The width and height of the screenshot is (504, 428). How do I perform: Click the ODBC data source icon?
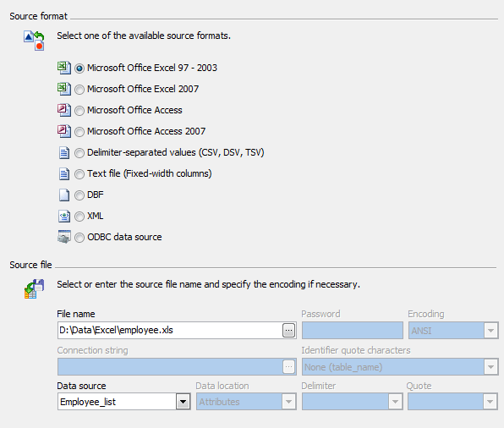pyautogui.click(x=64, y=237)
